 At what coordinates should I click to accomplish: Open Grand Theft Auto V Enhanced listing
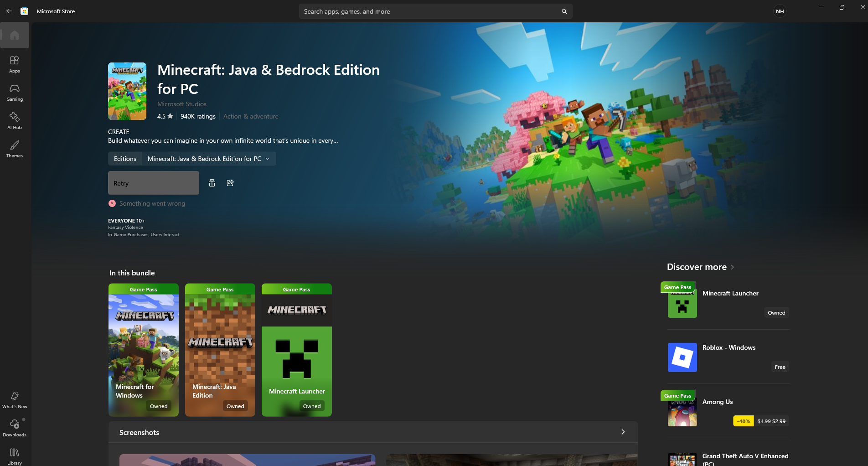click(728, 458)
